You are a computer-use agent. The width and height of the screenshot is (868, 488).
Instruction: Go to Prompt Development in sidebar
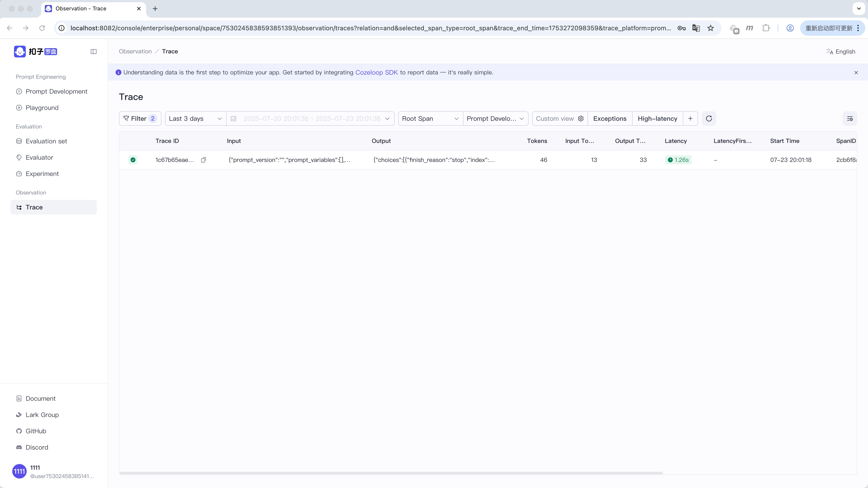[x=56, y=91]
